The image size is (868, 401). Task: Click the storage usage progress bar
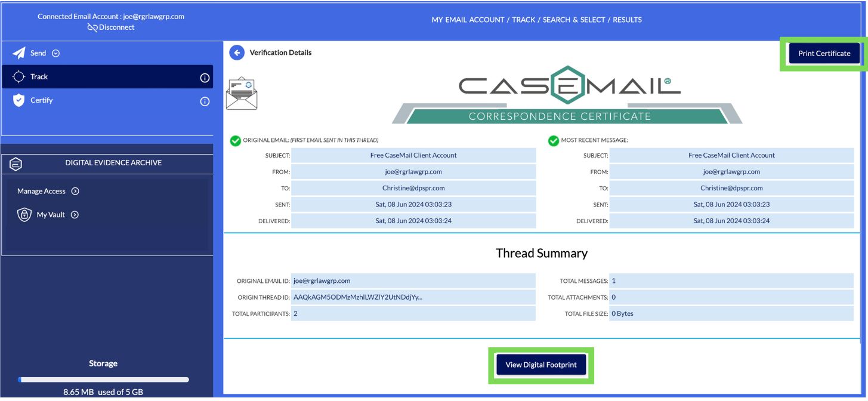pos(103,380)
